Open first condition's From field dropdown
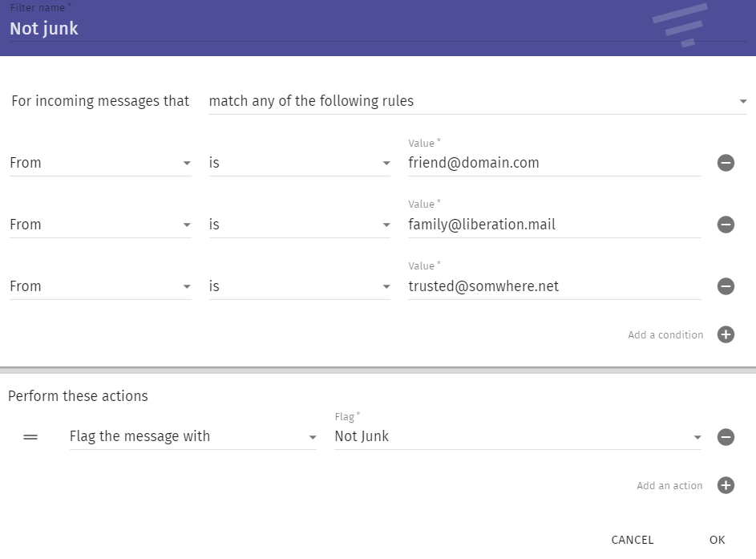 point(100,163)
